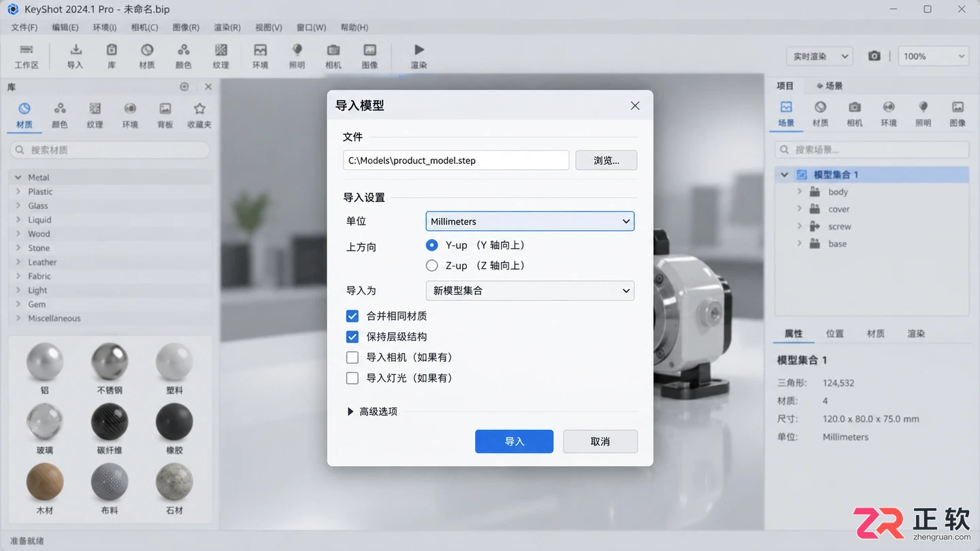This screenshot has height=551, width=980.
Task: Select the 环境 icon in project panel
Action: [x=889, y=107]
